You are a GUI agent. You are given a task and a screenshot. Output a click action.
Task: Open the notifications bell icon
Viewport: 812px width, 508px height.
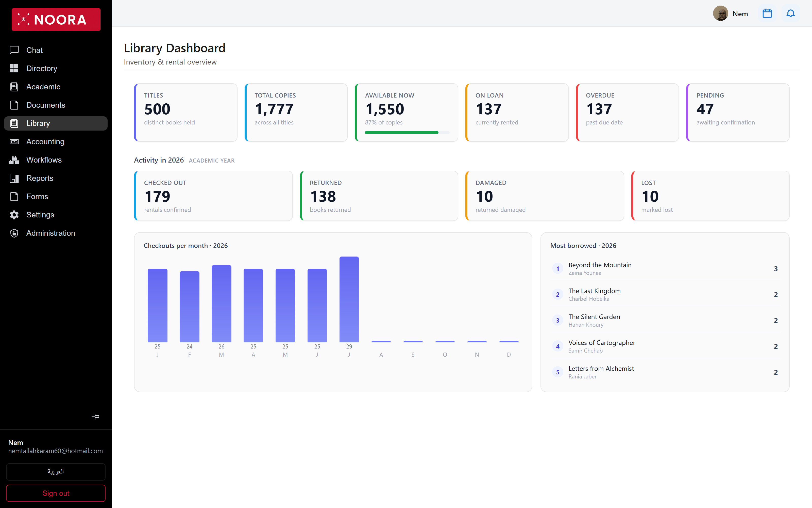coord(790,13)
